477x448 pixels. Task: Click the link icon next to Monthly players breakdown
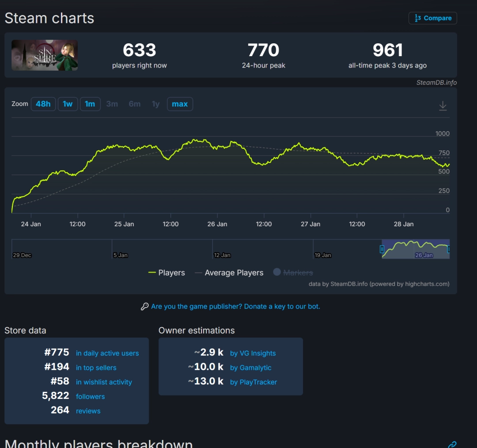pyautogui.click(x=451, y=444)
